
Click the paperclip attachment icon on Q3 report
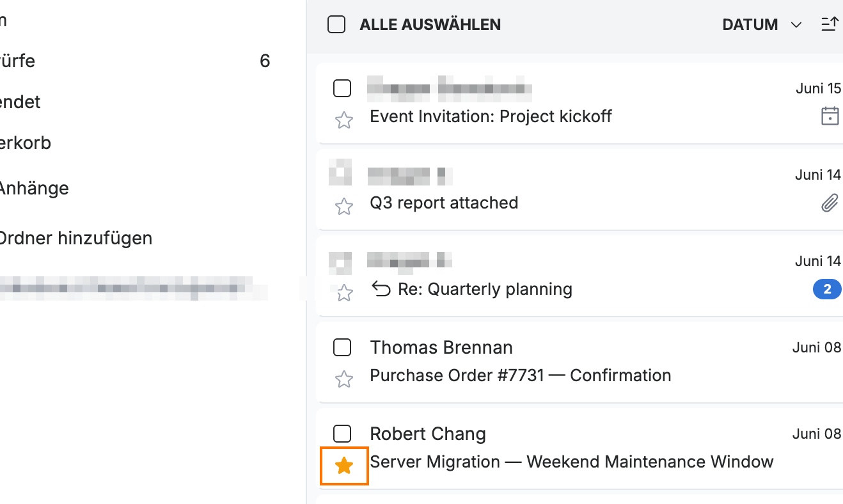(x=830, y=203)
